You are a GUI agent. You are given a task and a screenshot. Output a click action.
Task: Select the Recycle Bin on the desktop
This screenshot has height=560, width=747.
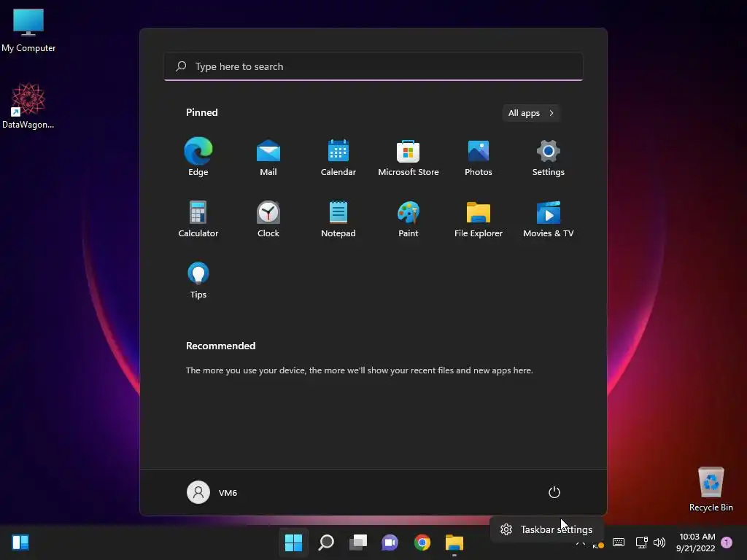click(711, 489)
